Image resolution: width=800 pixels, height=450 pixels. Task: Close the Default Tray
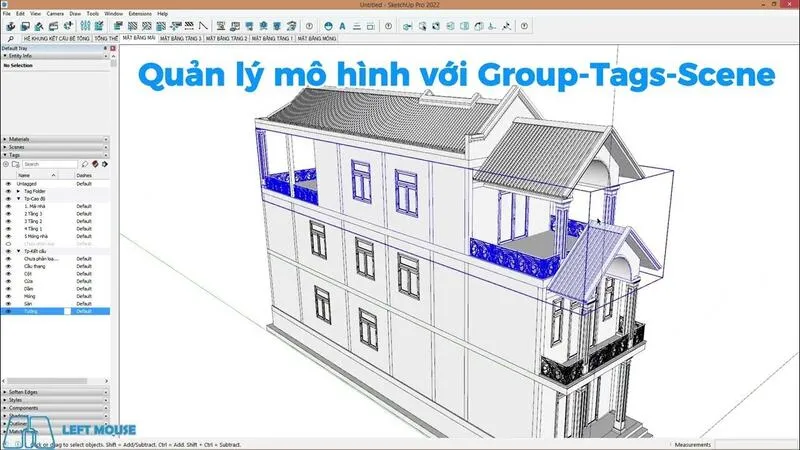coord(113,48)
